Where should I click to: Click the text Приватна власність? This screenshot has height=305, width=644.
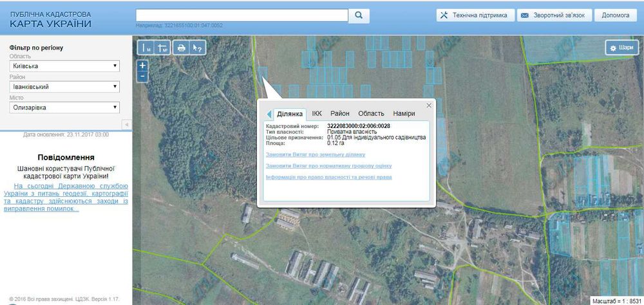pos(352,132)
